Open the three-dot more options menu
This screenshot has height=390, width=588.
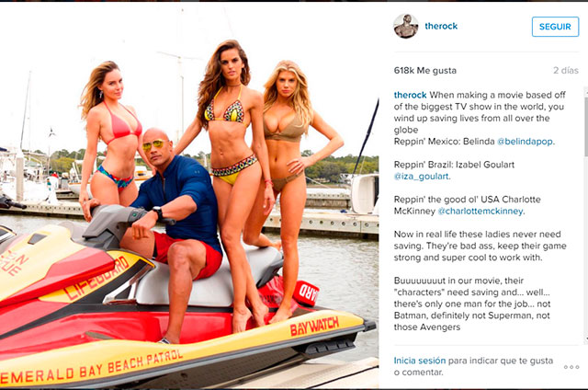pos(571,367)
